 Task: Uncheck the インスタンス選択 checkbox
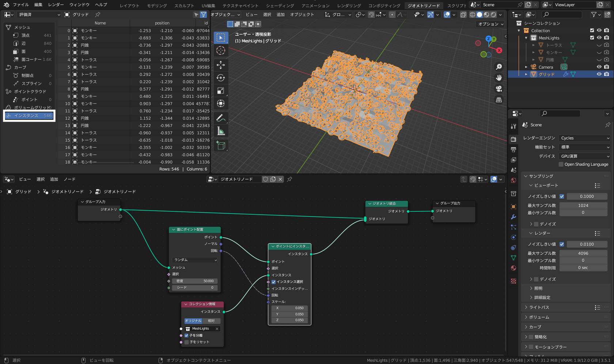pyautogui.click(x=273, y=282)
